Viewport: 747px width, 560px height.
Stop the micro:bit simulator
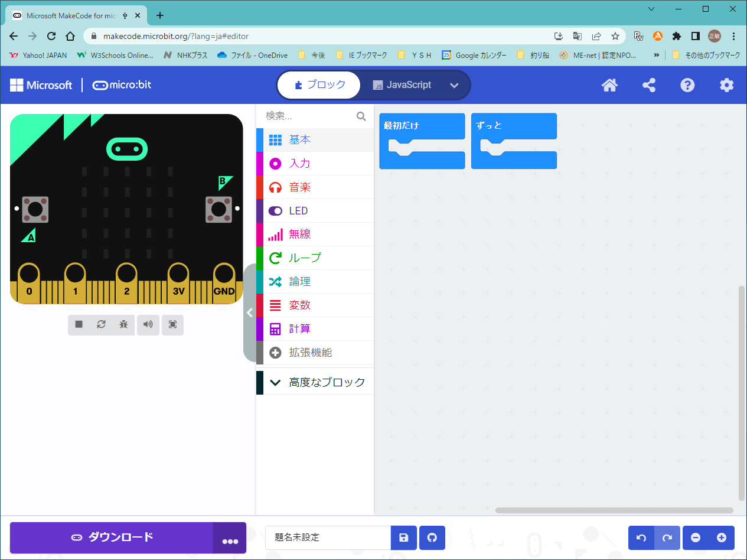[79, 324]
